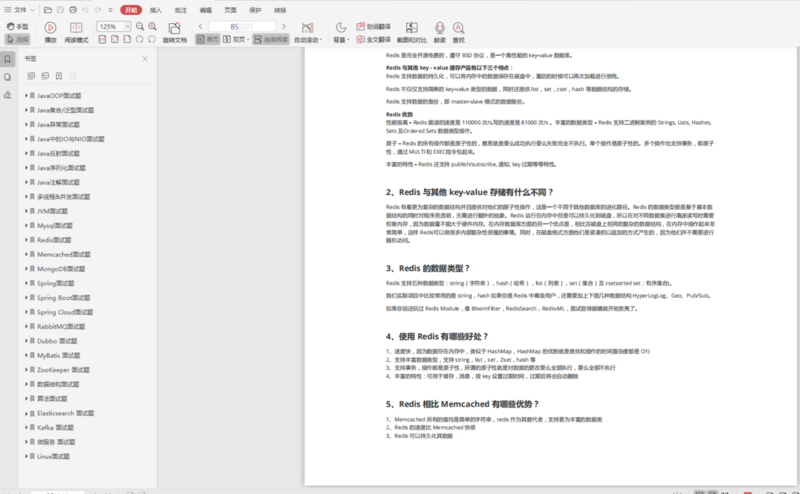The height and width of the screenshot is (494, 800).
Task: Open 全文翻译 full-text translation
Action: tap(373, 39)
